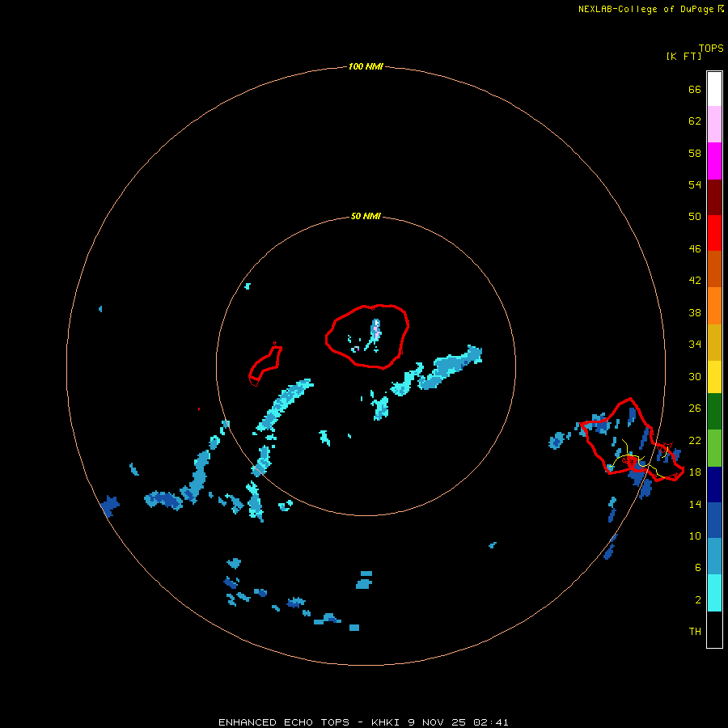Select the cyan legend swatch
This screenshot has height=728, width=728.
(714, 593)
